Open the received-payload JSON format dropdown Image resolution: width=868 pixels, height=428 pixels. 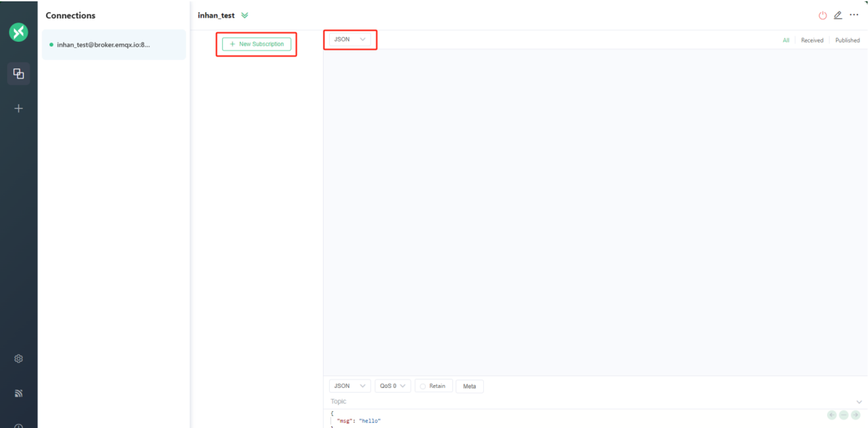click(x=349, y=39)
